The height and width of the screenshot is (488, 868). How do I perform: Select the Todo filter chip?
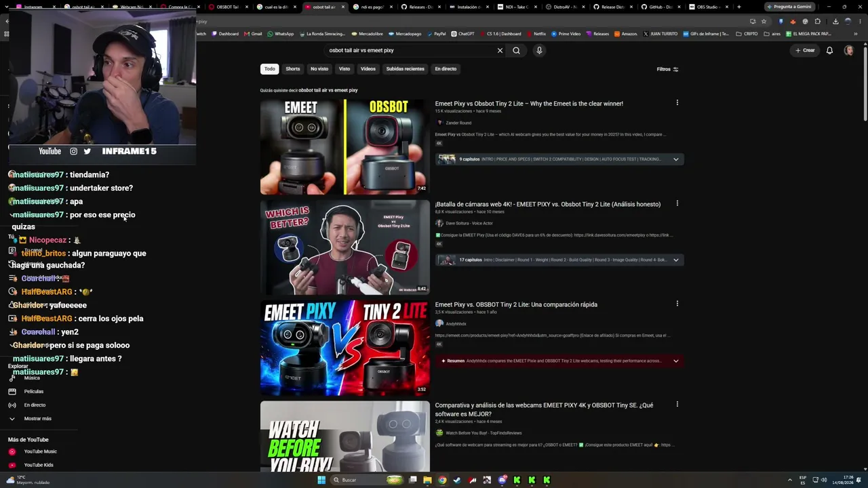270,68
